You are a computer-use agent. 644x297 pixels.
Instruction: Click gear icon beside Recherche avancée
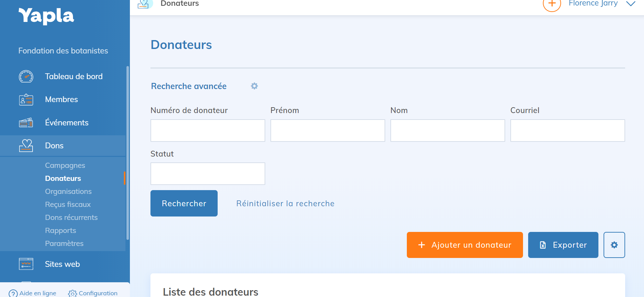click(x=254, y=86)
